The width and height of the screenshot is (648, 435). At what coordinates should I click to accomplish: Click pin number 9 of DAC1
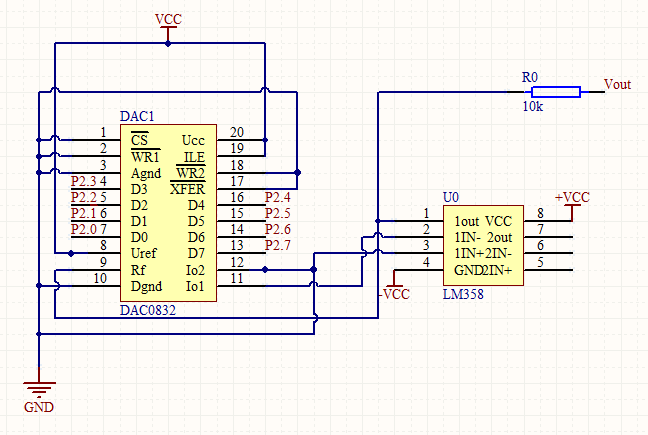point(103,262)
